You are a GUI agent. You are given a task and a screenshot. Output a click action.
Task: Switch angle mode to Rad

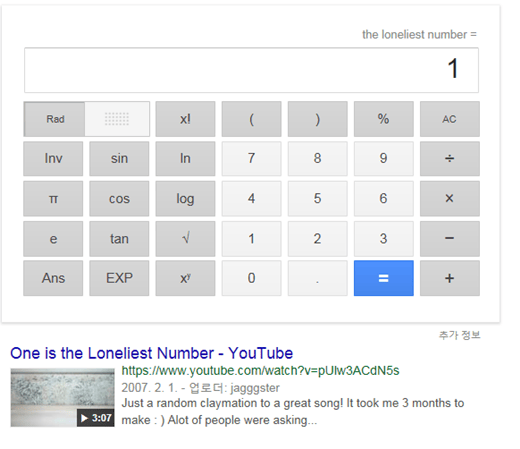(54, 119)
